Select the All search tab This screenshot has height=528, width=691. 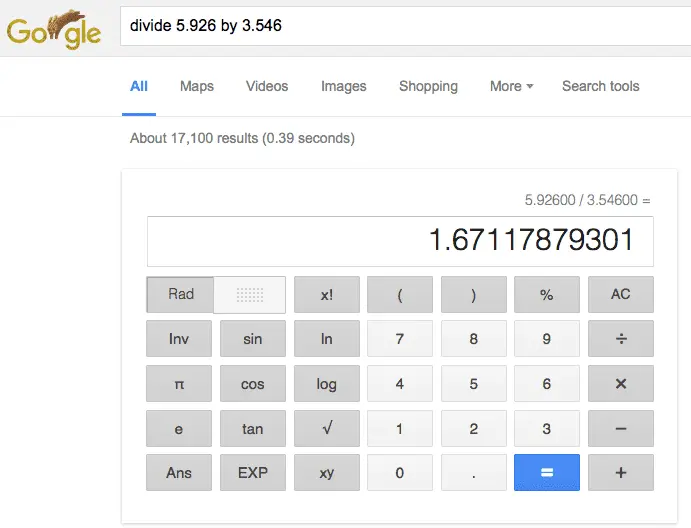click(139, 86)
